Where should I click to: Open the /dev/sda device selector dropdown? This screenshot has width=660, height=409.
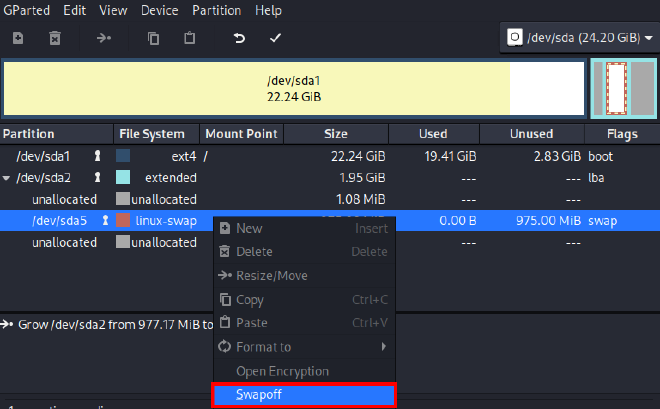pos(579,37)
